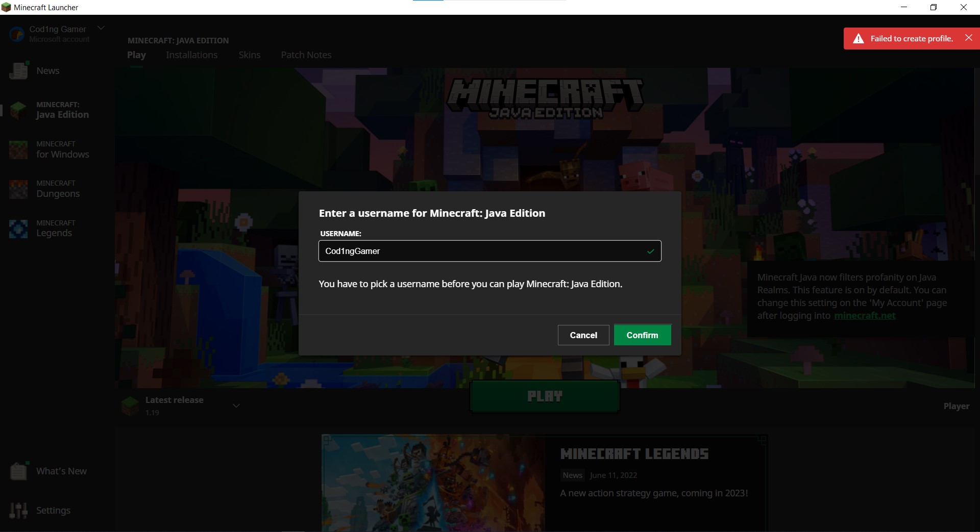Click the Player label next to Play
Viewport: 980px width, 532px height.
point(956,406)
